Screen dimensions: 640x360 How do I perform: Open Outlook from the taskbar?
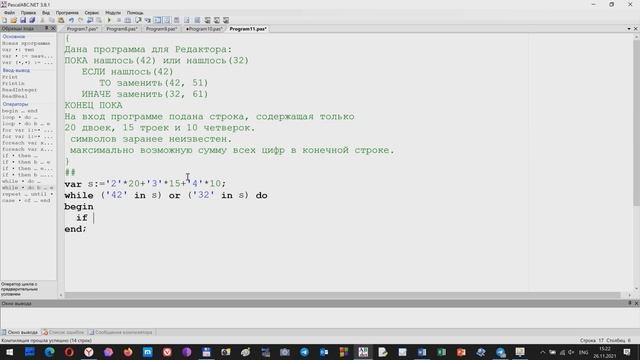click(x=324, y=352)
